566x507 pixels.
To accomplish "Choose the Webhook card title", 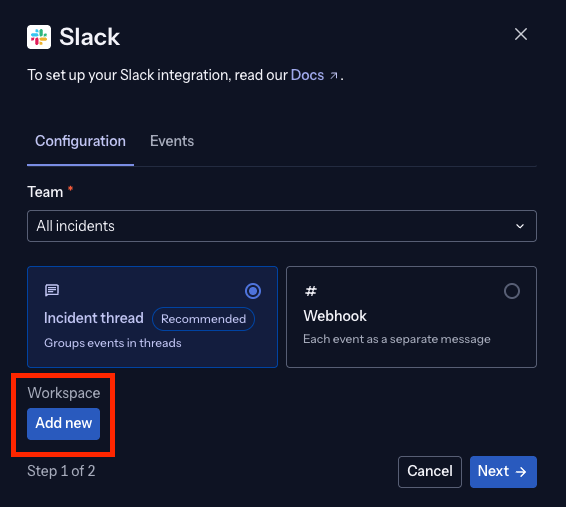I will coord(335,316).
